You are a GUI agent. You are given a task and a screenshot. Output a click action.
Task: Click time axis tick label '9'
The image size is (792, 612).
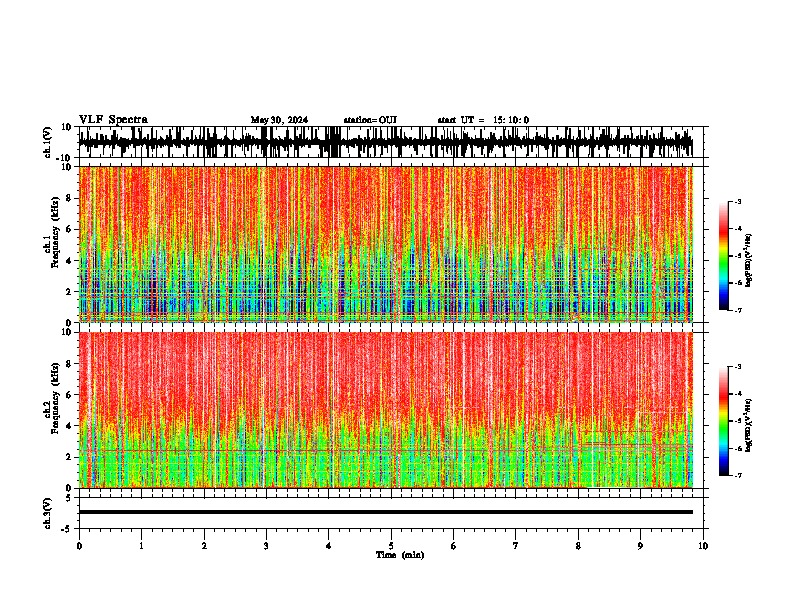(640, 546)
